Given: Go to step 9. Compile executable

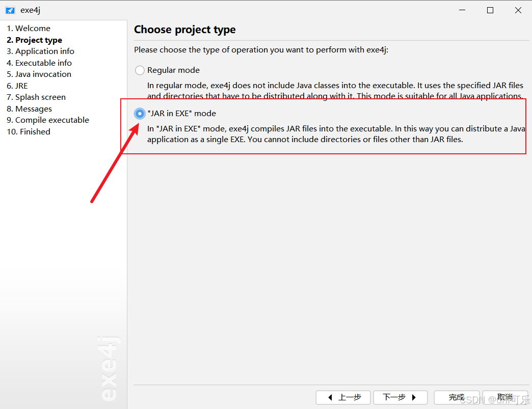Looking at the screenshot, I should (x=48, y=120).
